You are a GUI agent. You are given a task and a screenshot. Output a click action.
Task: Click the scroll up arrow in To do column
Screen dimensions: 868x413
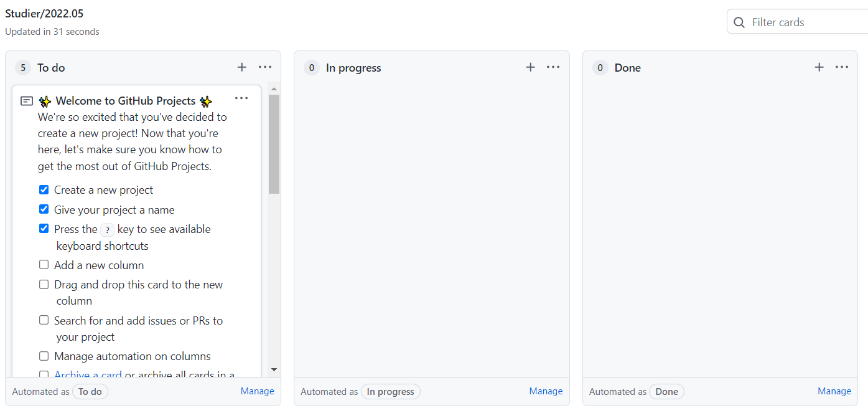[x=274, y=89]
